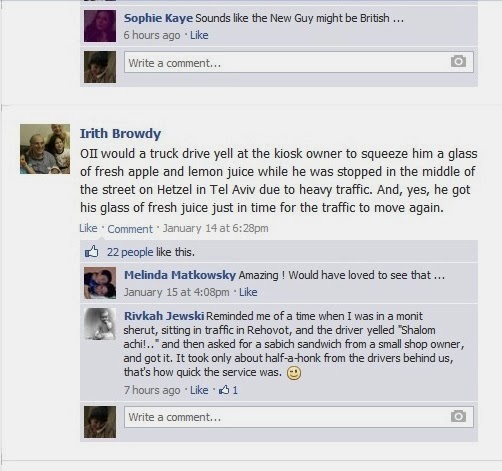Screen dimensions: 502x471
Task: Open Irith Browdy's profile photo
Action: [45, 149]
